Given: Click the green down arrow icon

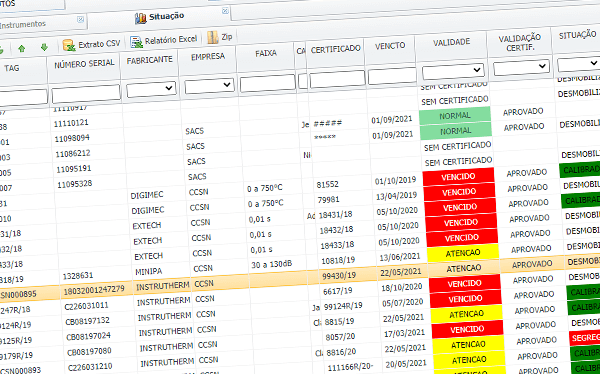Looking at the screenshot, I should pyautogui.click(x=44, y=47).
